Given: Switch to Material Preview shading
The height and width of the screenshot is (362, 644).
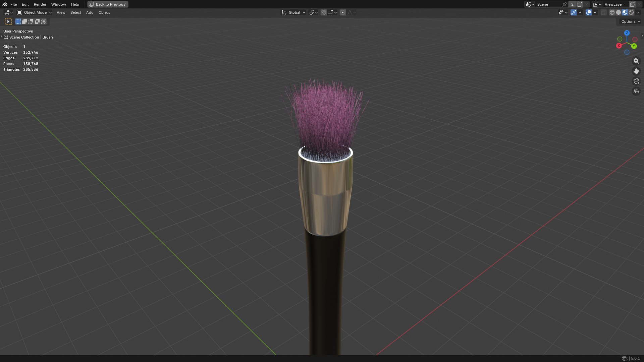Looking at the screenshot, I should coord(625,12).
